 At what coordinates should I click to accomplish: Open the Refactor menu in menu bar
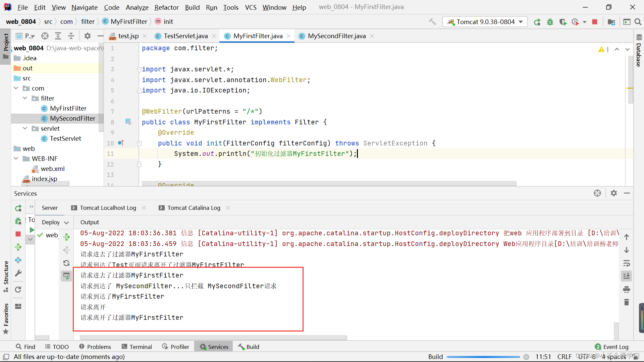click(167, 7)
